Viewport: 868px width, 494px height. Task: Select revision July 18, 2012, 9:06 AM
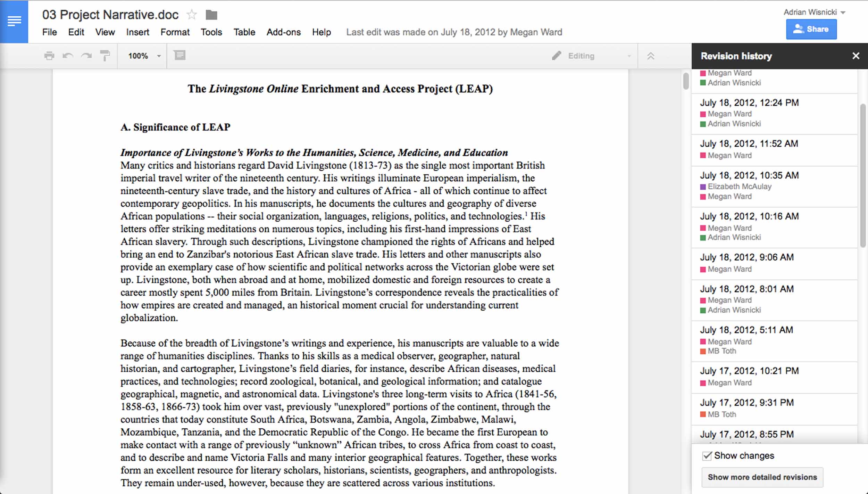tap(774, 264)
